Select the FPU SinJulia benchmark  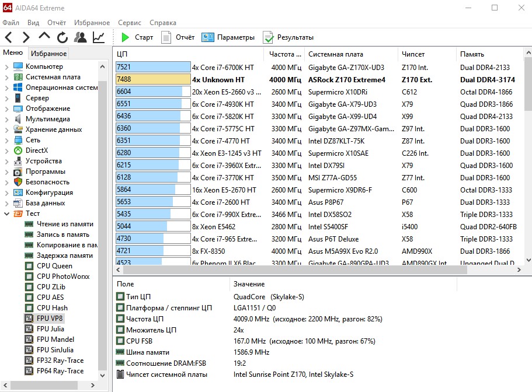(49, 350)
